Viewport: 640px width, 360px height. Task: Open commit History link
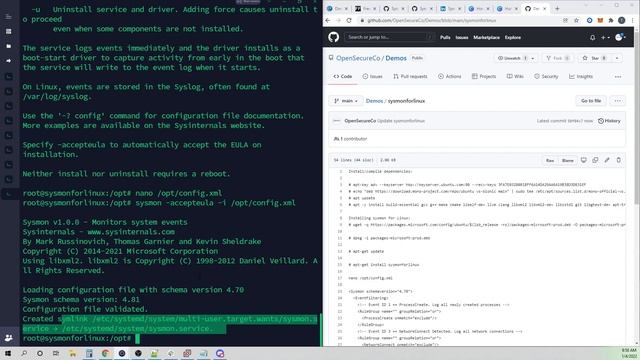[609, 121]
